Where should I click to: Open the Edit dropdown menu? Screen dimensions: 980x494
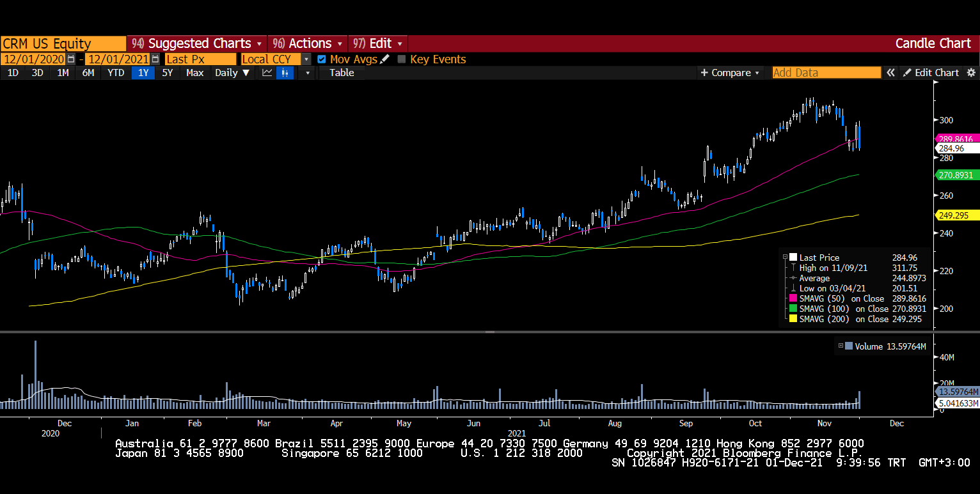(x=377, y=43)
